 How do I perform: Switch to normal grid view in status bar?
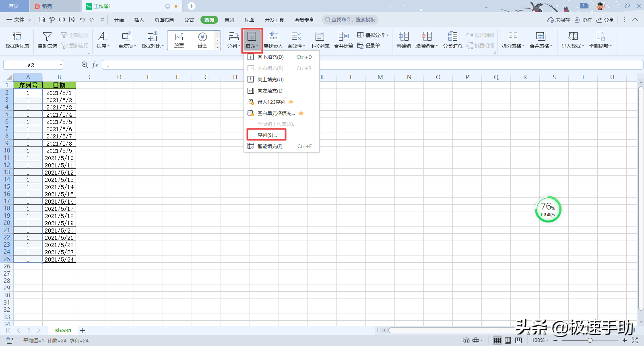click(x=497, y=340)
